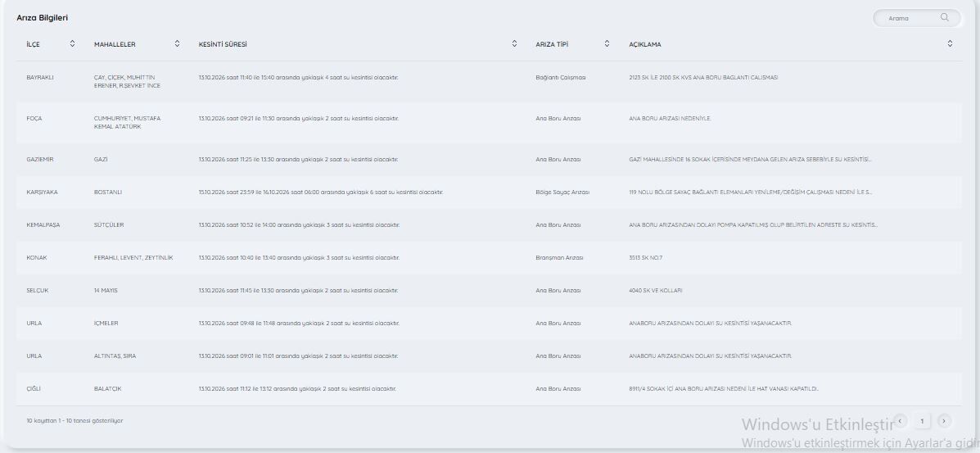Select the SELÇUK district cell

38,290
